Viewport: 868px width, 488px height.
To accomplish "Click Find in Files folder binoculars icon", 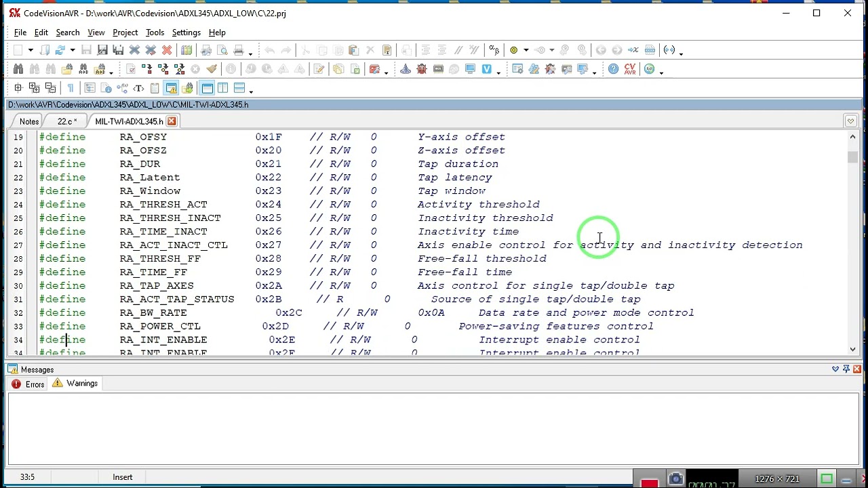I will coord(67,69).
